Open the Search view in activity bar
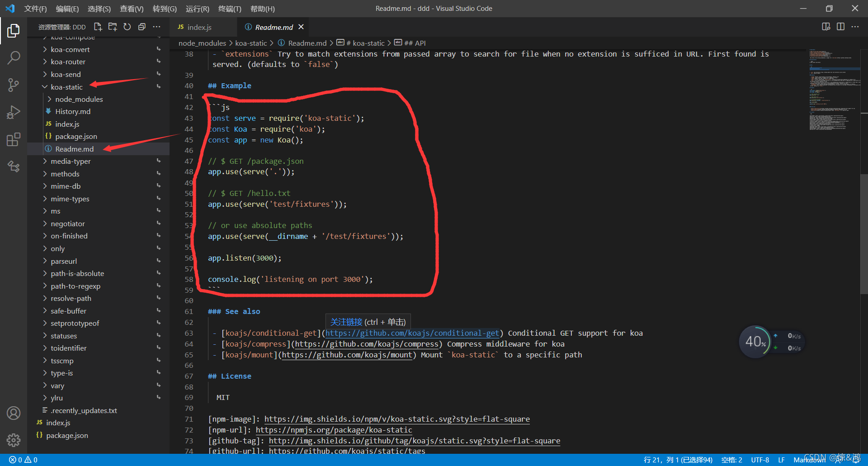Image resolution: width=868 pixels, height=466 pixels. click(14, 57)
